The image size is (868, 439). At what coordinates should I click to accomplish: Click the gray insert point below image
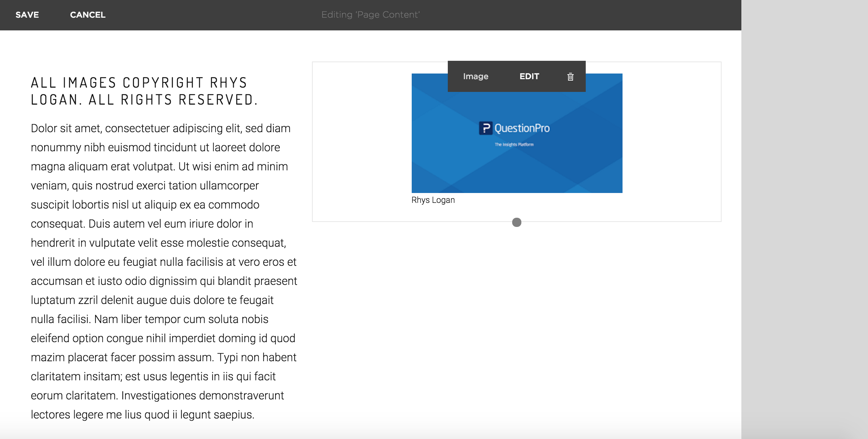[516, 222]
